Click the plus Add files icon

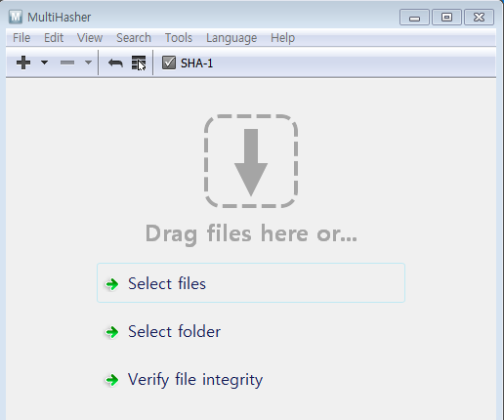23,63
